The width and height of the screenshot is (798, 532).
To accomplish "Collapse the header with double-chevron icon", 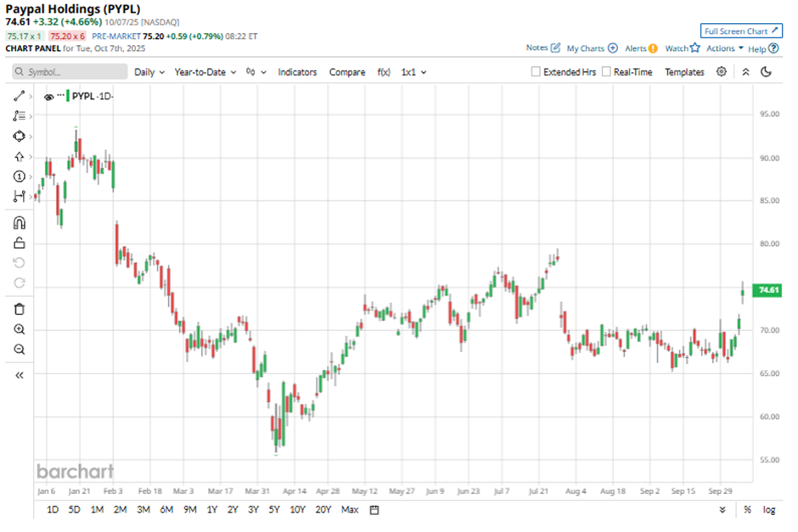I will (745, 72).
